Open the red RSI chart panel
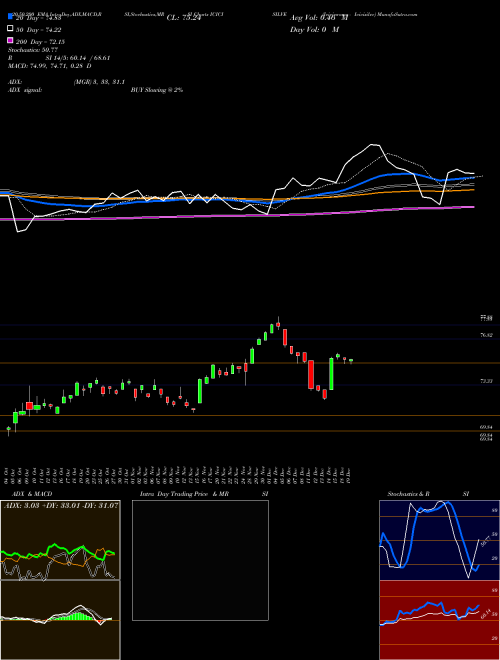 click(x=439, y=620)
